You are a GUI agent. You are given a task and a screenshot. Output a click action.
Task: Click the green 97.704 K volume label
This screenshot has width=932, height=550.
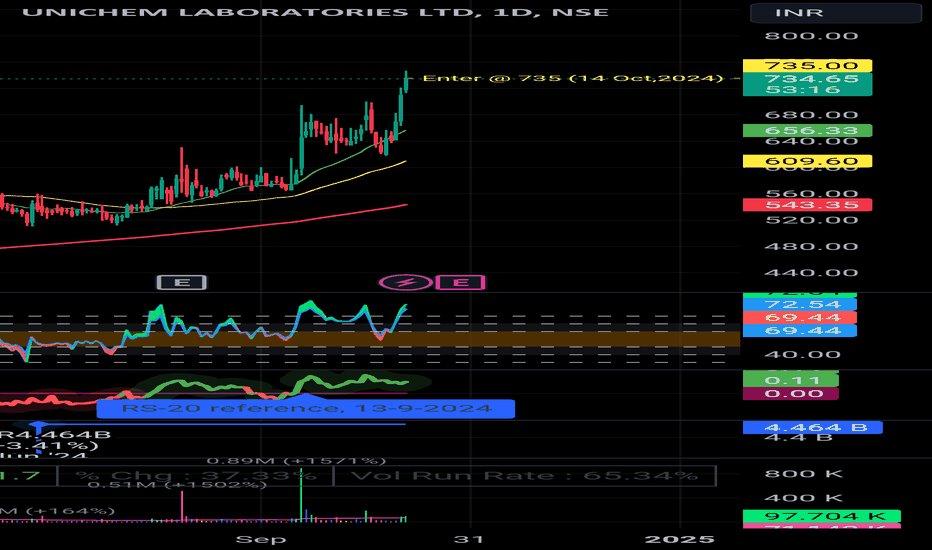pyautogui.click(x=821, y=516)
